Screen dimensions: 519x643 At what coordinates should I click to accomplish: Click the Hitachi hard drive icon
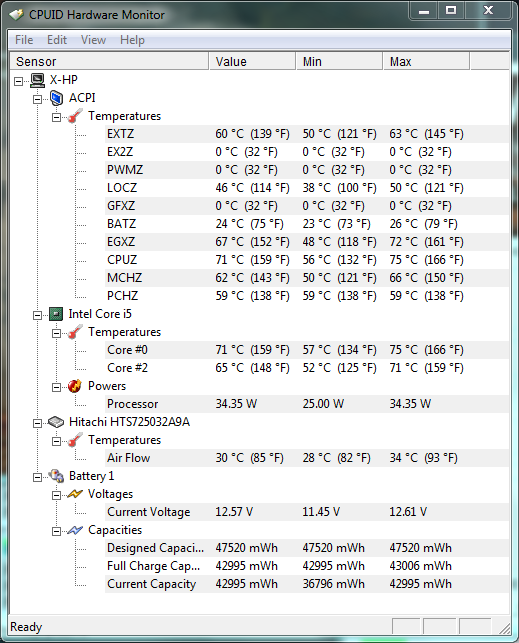click(56, 422)
